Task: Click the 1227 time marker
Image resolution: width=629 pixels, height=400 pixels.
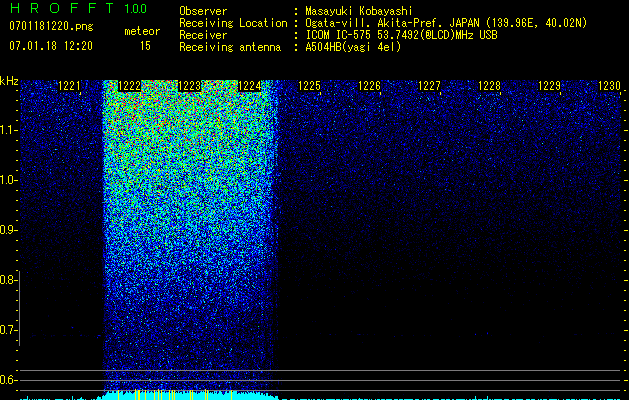Action: tap(429, 86)
